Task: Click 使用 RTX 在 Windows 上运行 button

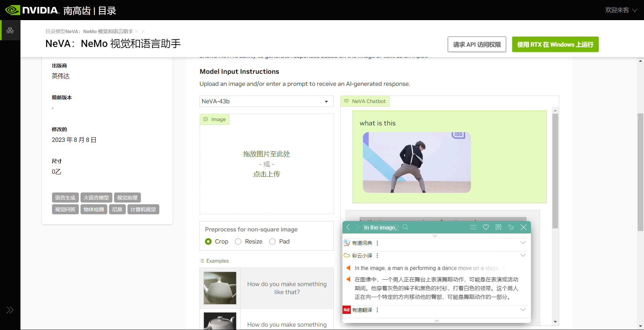Action: click(555, 44)
